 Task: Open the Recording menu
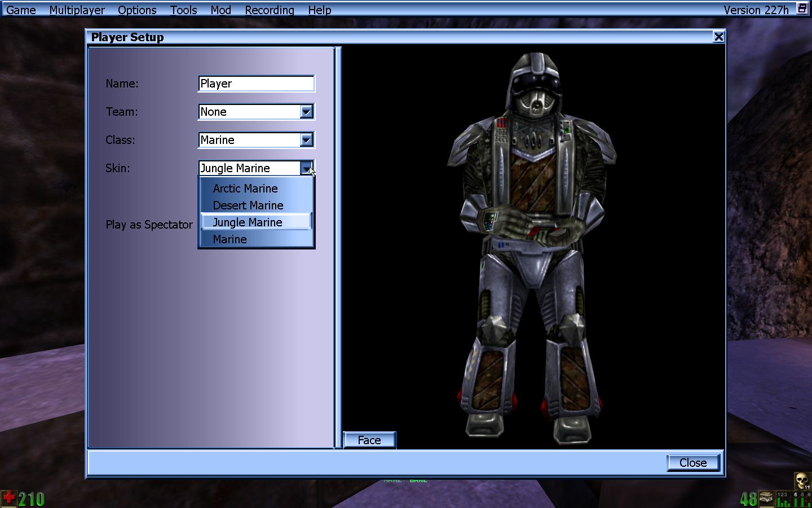click(269, 10)
